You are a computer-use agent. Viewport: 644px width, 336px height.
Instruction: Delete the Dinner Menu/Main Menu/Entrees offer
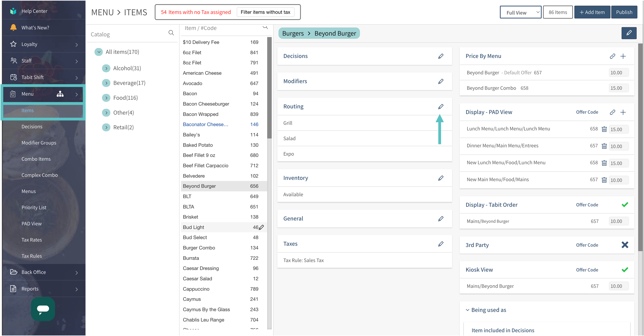(x=604, y=146)
